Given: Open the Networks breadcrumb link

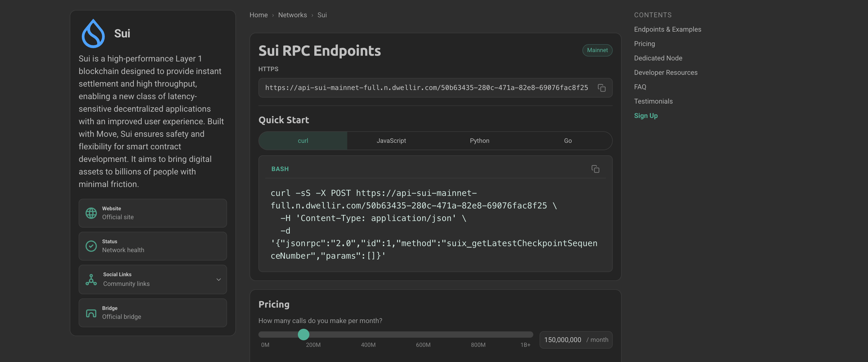Looking at the screenshot, I should pos(292,15).
